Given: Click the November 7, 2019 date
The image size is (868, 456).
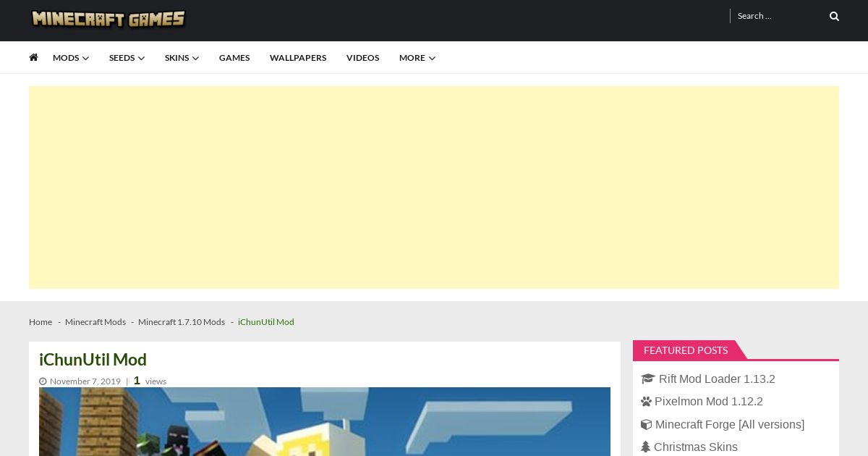Looking at the screenshot, I should click(x=85, y=381).
